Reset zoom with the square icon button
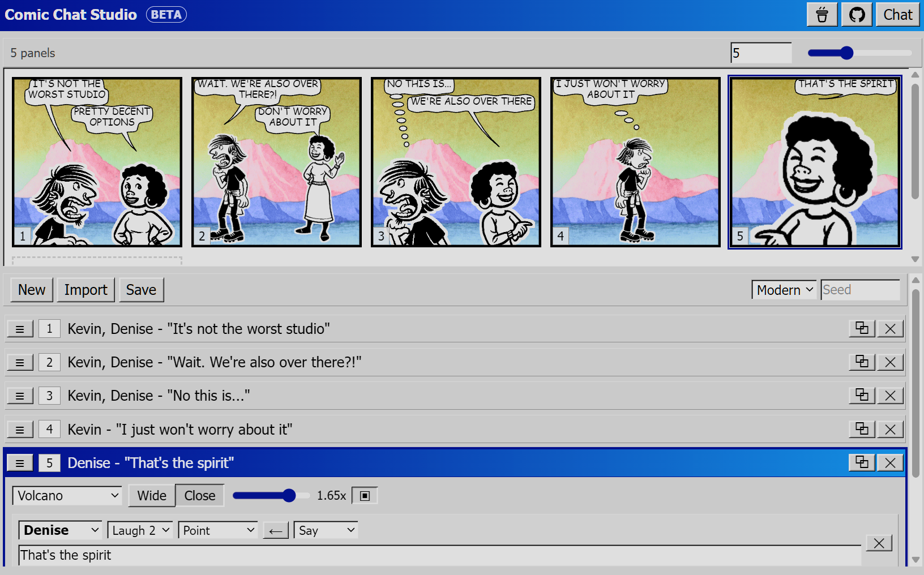The image size is (924, 575). [365, 496]
